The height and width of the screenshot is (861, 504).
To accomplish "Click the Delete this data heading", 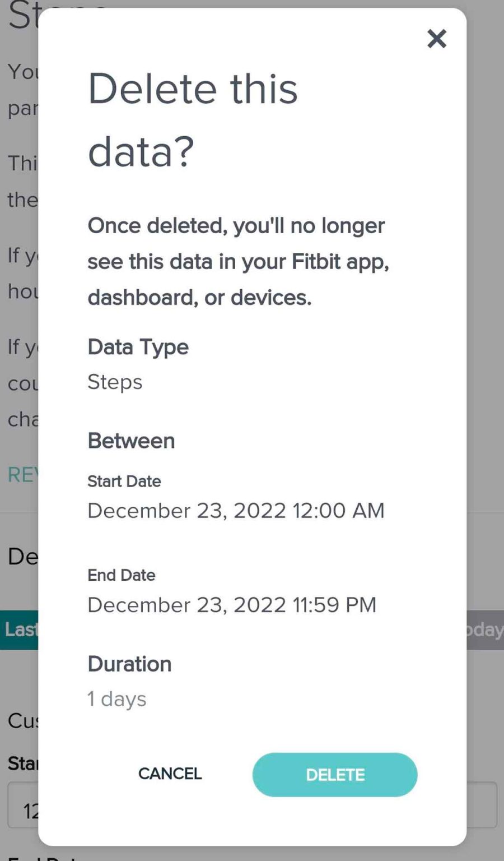I will (x=193, y=118).
